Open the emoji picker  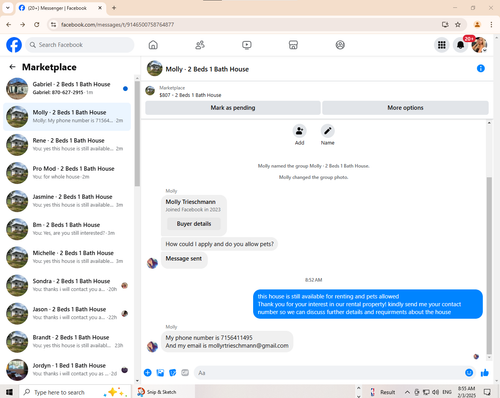click(x=469, y=373)
